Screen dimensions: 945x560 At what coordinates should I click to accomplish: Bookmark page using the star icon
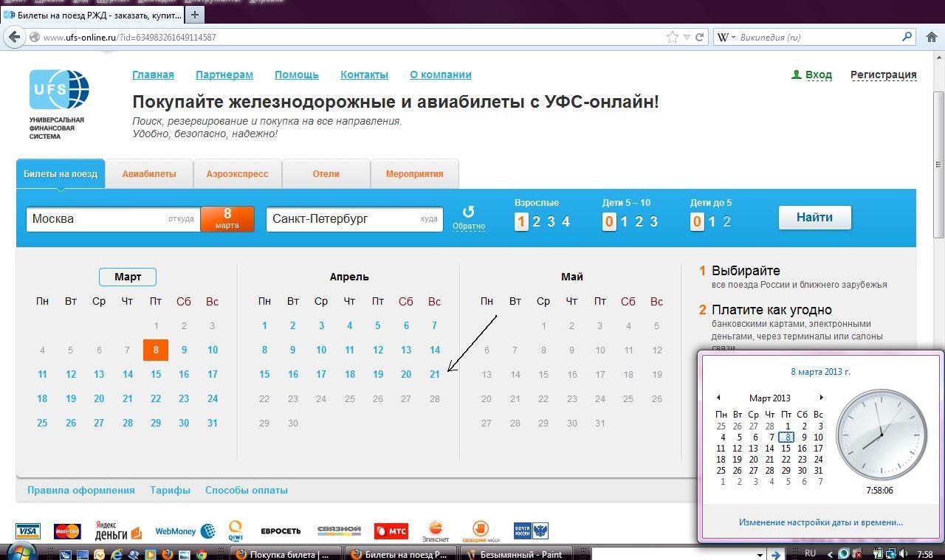click(x=672, y=37)
